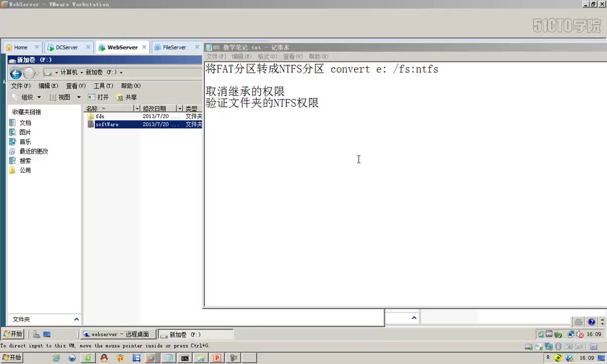Screen dimensions: 607x364
Task: Click the Explorer forward arrow button
Action: click(x=29, y=73)
